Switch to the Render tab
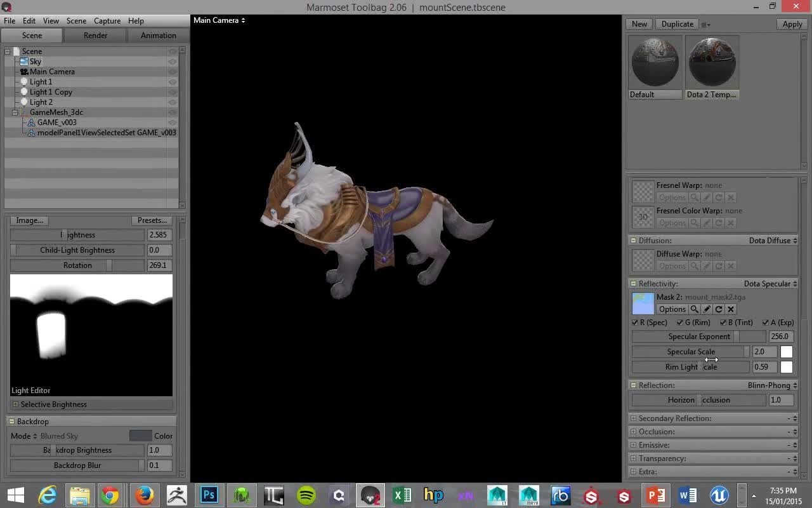The image size is (812, 508). 95,36
